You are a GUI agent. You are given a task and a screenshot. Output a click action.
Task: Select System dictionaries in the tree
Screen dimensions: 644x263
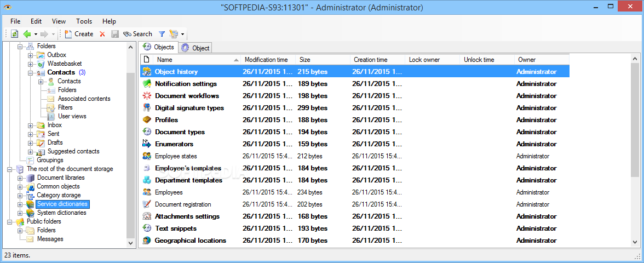pos(62,213)
